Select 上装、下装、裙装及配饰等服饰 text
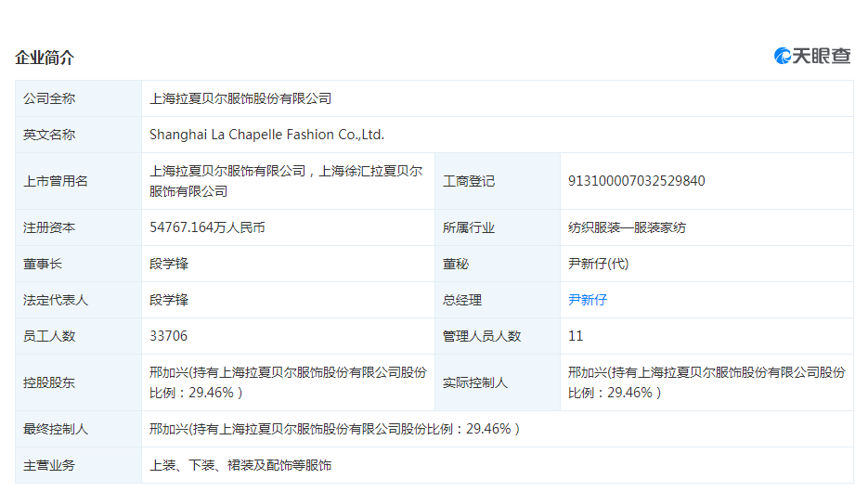The image size is (868, 492). click(x=240, y=465)
